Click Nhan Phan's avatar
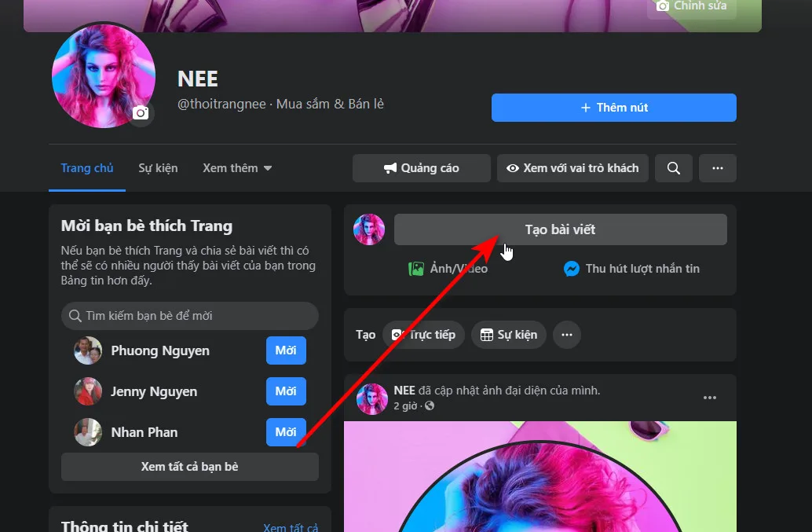The image size is (812, 532). 88,432
